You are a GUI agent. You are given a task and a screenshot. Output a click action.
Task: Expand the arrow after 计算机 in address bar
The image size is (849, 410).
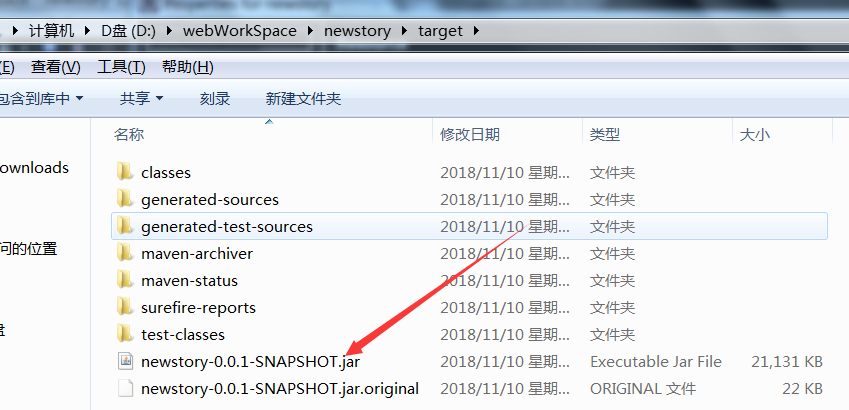click(x=88, y=31)
